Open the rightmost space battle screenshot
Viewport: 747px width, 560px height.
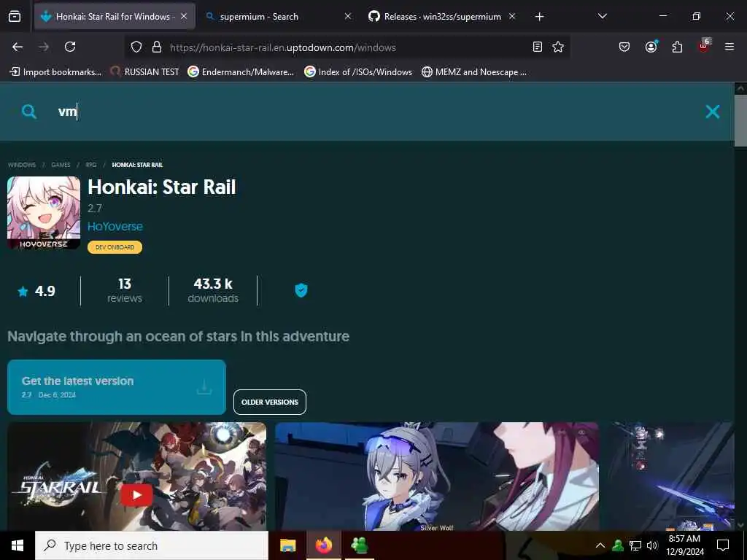[x=670, y=476]
